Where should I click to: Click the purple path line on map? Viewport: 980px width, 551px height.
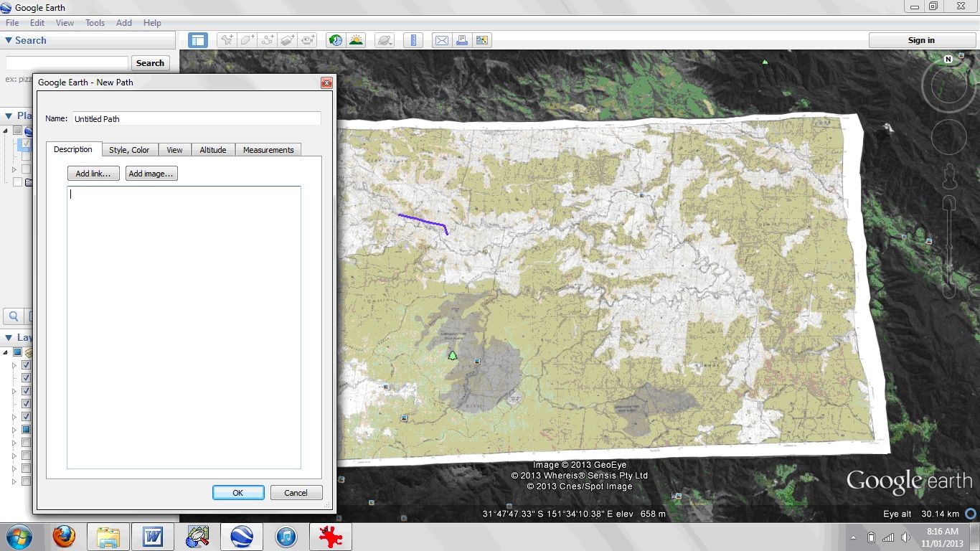423,220
